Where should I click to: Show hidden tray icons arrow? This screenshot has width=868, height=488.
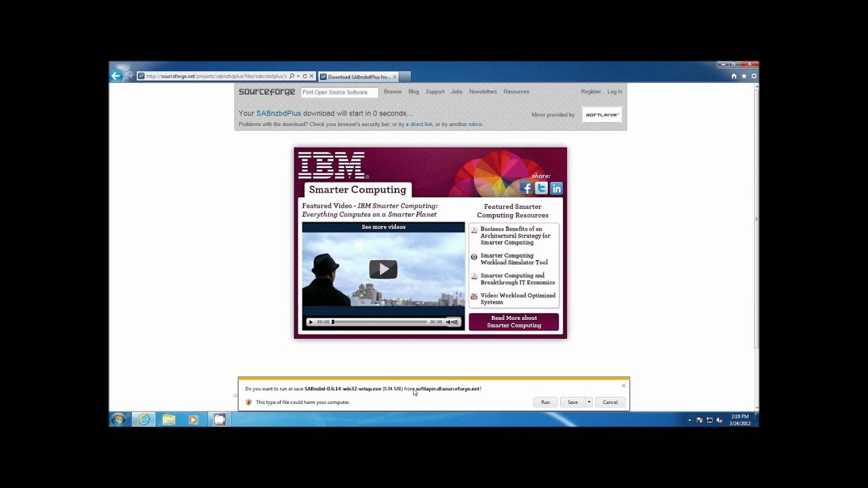(x=690, y=420)
